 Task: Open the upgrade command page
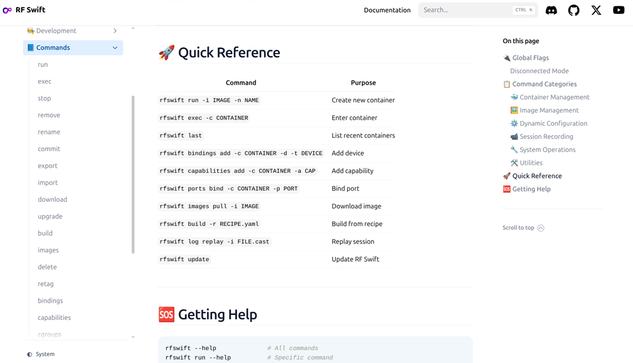(50, 216)
